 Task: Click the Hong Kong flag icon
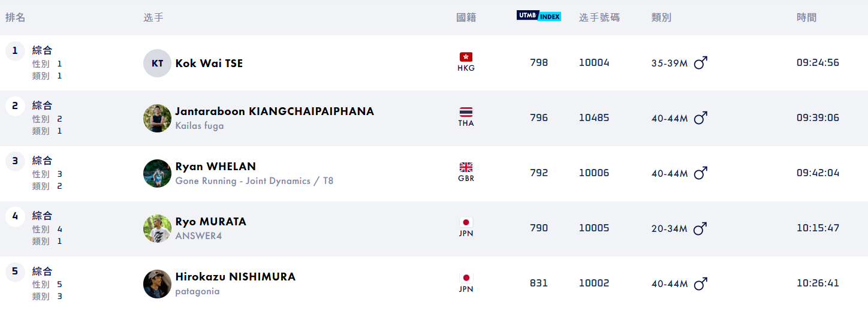click(x=466, y=57)
